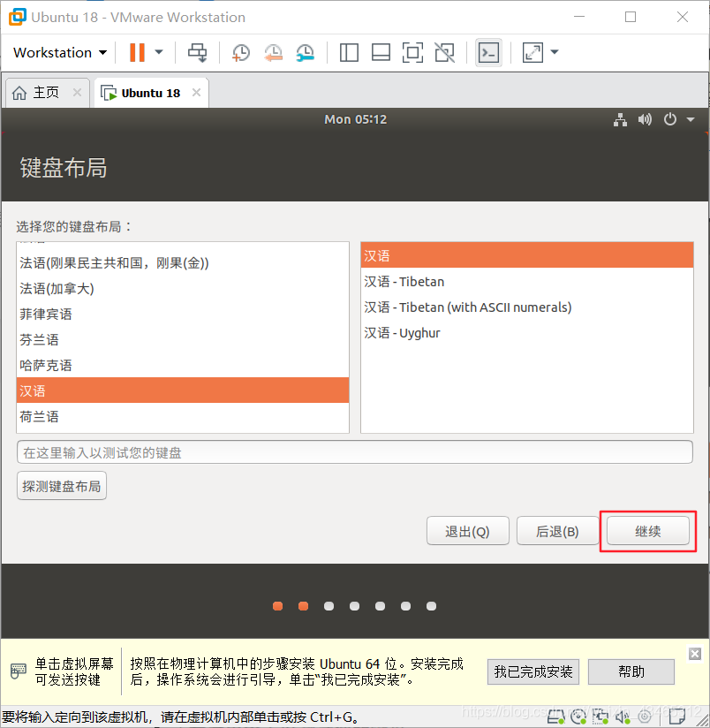Click the CD/DVD status bar icon
The width and height of the screenshot is (710, 728).
click(x=578, y=717)
